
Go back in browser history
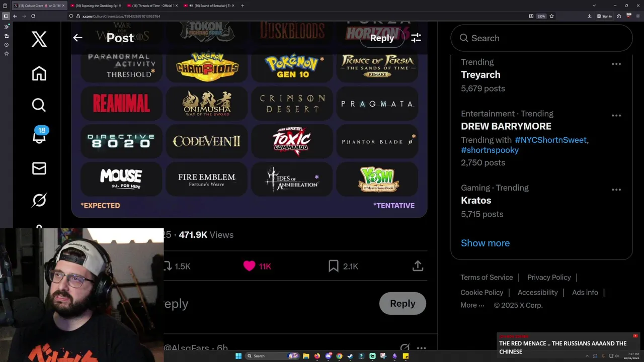15,16
